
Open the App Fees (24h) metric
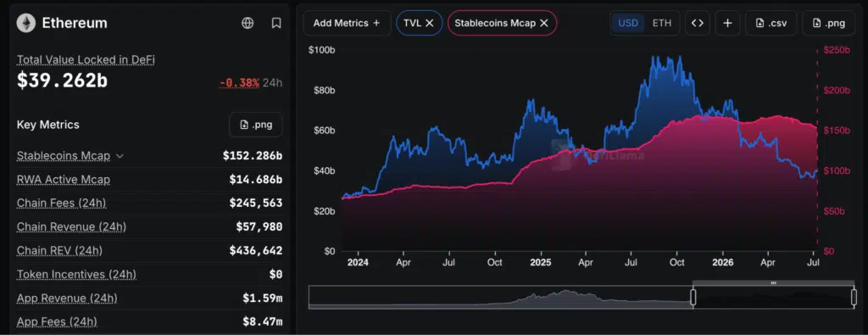point(57,321)
